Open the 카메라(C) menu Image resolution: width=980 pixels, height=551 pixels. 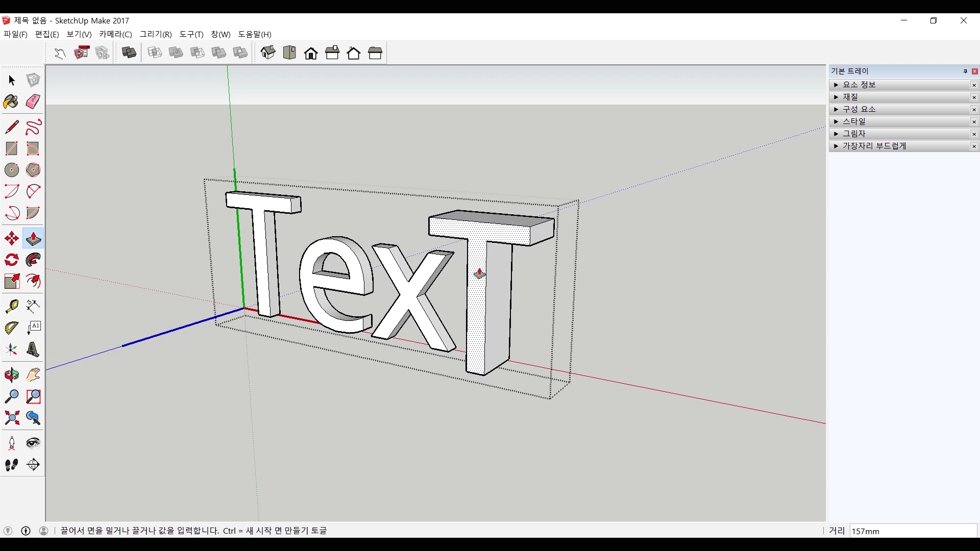[x=115, y=34]
